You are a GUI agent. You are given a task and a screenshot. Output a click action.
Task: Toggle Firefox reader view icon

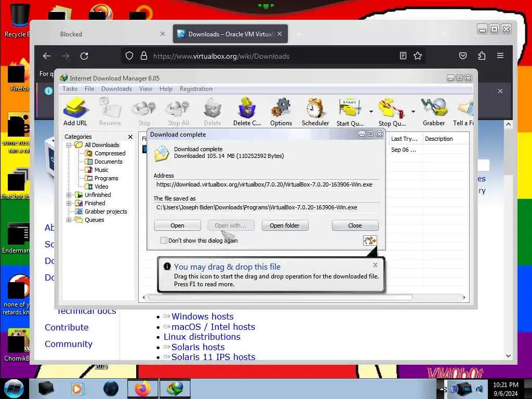[403, 56]
